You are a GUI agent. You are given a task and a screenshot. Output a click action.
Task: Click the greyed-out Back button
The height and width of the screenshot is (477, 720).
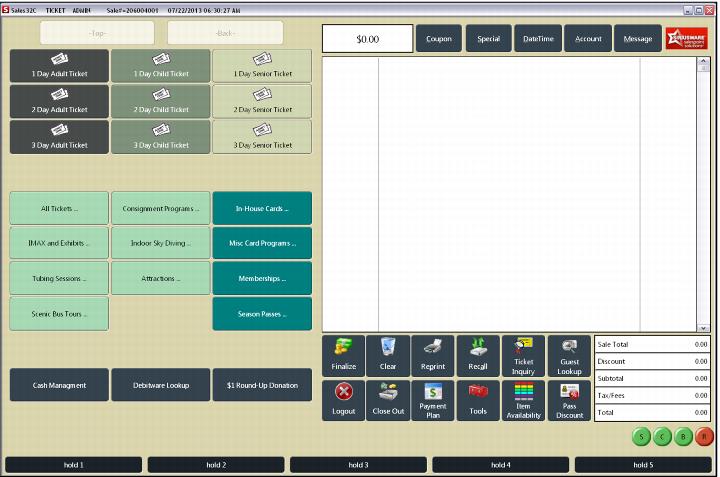point(225,33)
